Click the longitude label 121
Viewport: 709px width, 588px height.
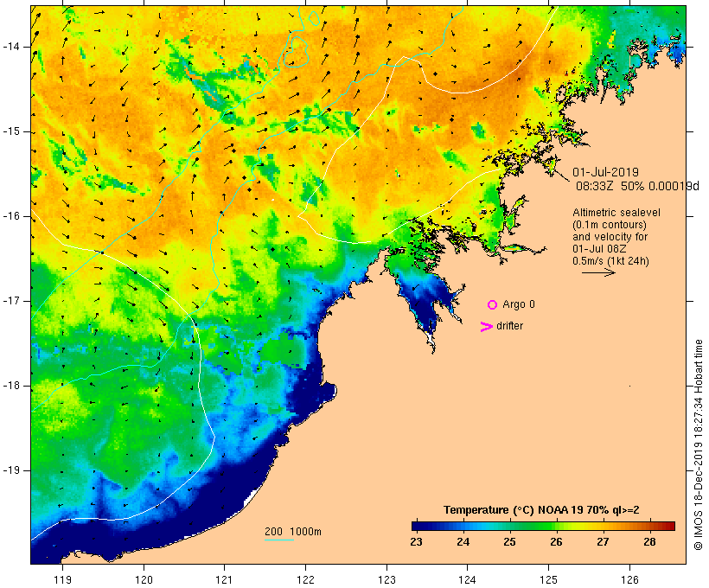[x=224, y=579]
